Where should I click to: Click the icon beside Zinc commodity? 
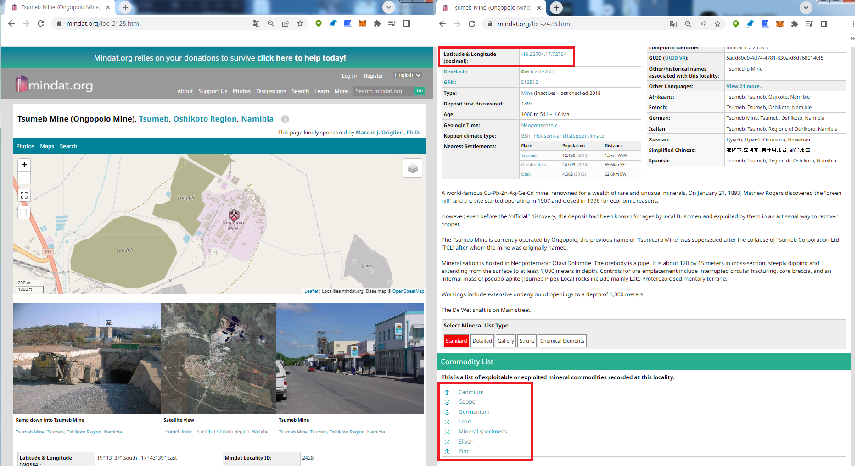tap(447, 452)
